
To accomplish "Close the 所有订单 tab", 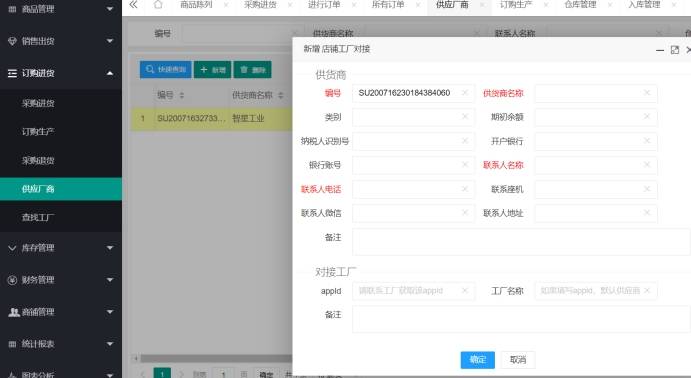I will [418, 5].
